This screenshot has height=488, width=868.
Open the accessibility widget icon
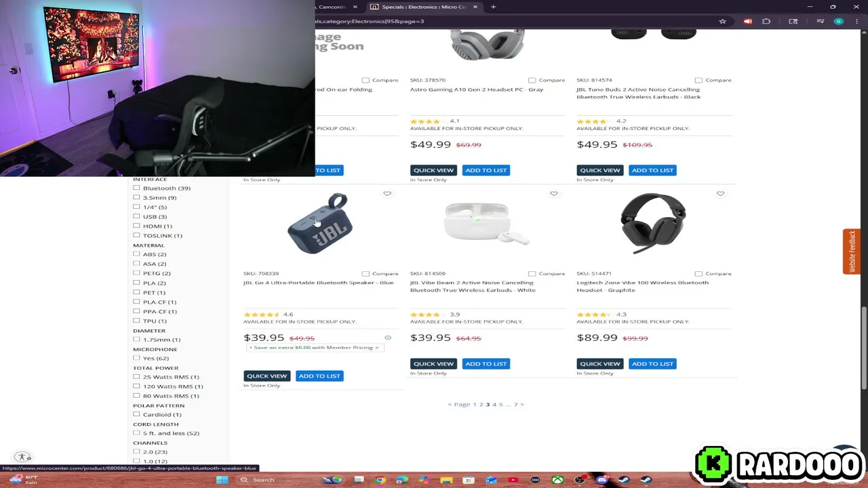tap(22, 457)
